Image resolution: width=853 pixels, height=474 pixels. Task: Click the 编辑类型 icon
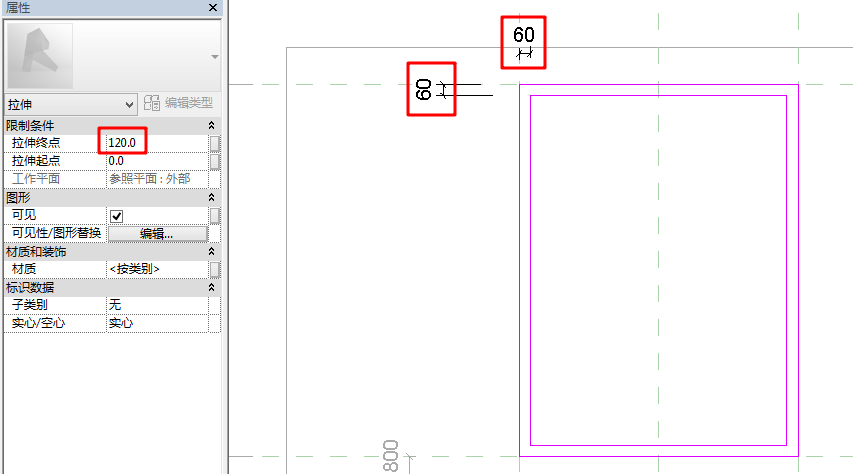pos(152,103)
